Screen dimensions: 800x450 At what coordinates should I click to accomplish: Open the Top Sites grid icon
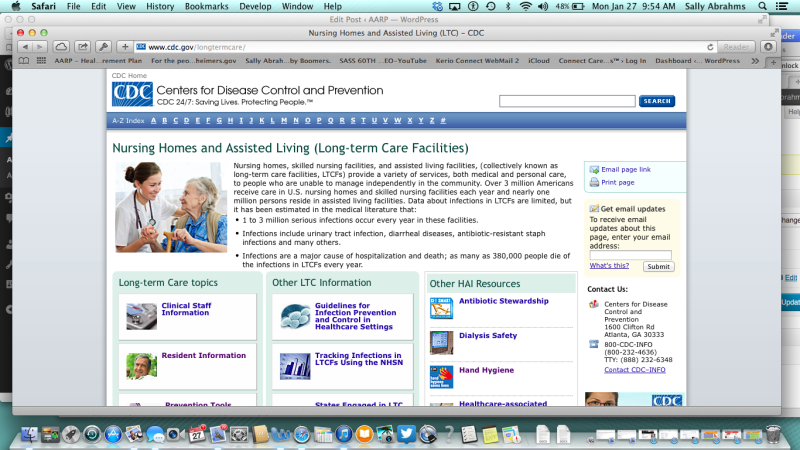pos(41,61)
